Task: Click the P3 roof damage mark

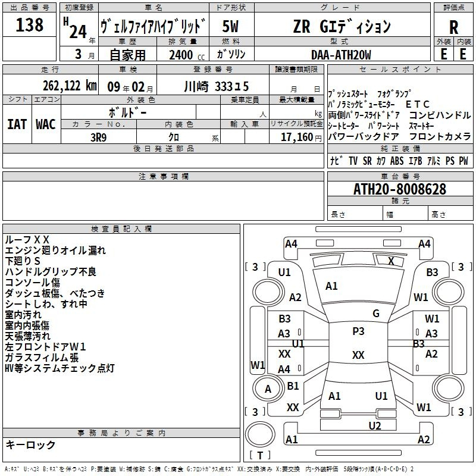Action: [x=358, y=332]
